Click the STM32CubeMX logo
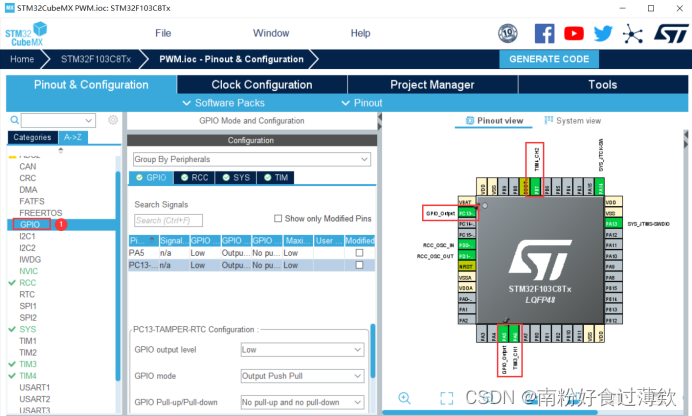The image size is (692, 416). [26, 34]
